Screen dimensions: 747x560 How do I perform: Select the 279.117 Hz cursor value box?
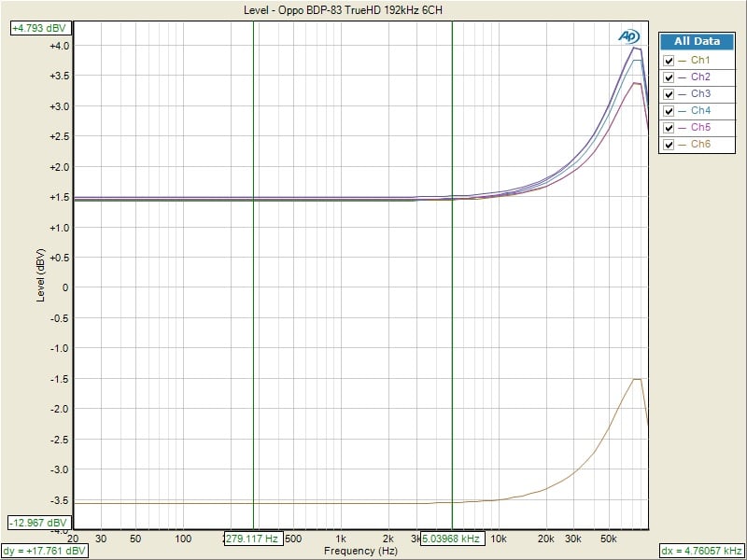coord(252,539)
